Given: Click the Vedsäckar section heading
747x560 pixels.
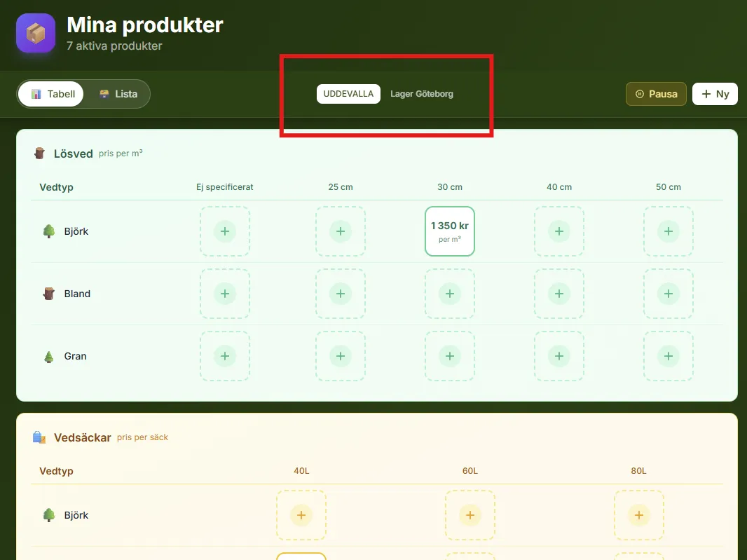Looking at the screenshot, I should (83, 437).
